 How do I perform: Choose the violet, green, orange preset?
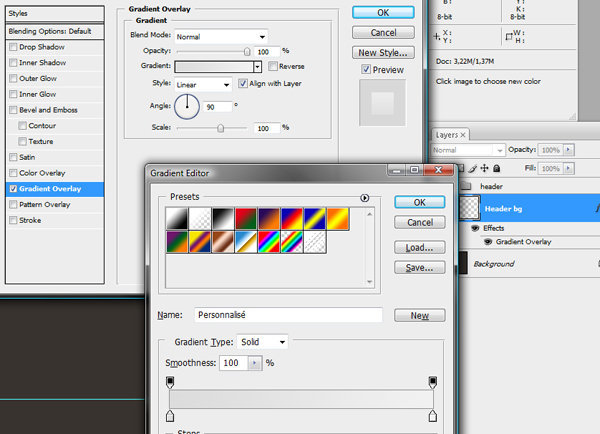coord(177,242)
